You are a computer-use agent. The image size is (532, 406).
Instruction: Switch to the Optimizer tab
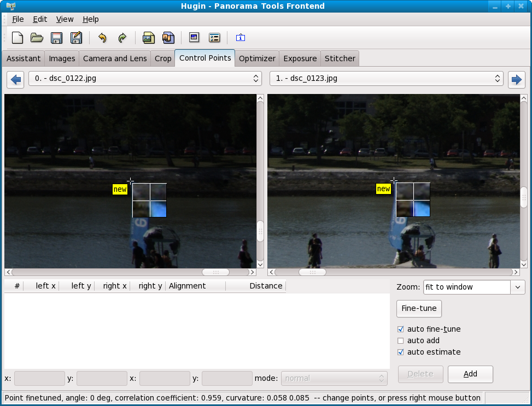[257, 58]
